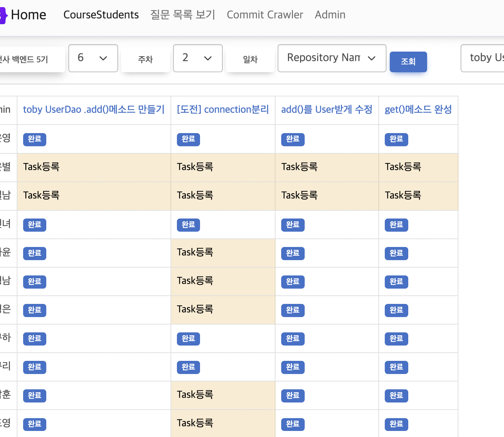Click 완료 badge in get()메소드 column, 녀 row
The height and width of the screenshot is (437, 504).
click(x=396, y=225)
